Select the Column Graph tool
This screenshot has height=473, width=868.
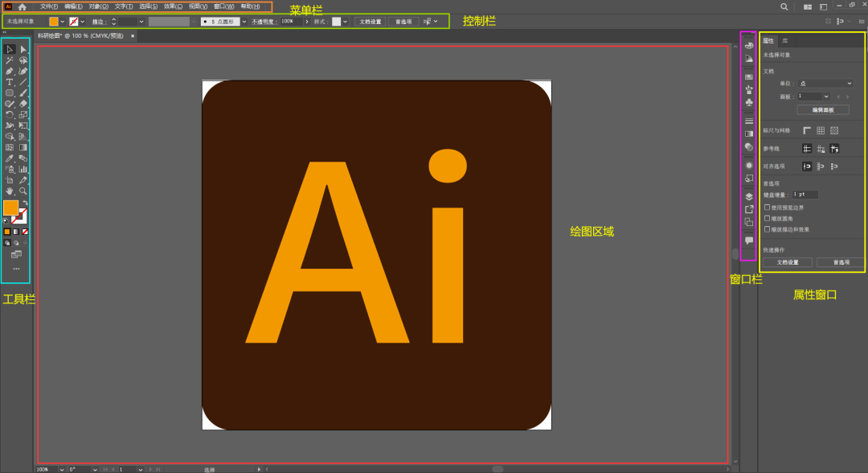click(x=23, y=170)
